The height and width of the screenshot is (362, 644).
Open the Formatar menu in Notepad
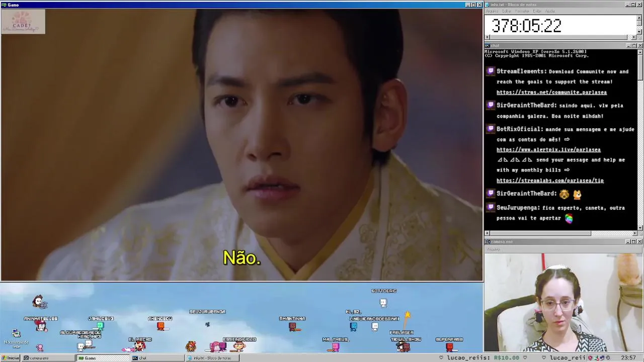(x=522, y=11)
